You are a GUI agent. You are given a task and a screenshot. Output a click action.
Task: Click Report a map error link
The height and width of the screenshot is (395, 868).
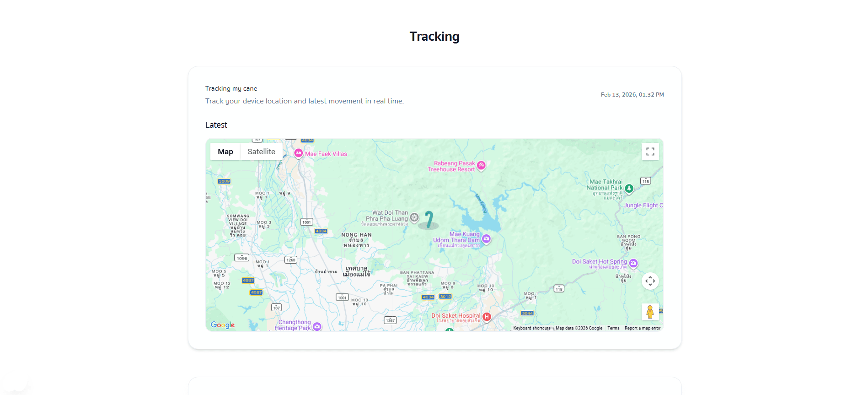point(643,328)
